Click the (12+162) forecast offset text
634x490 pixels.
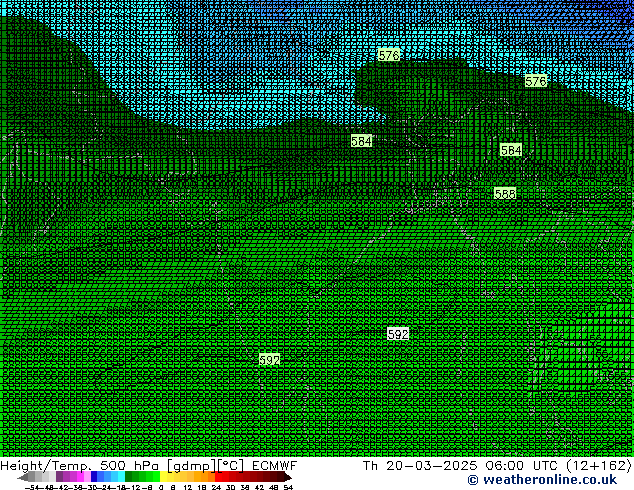tap(599, 466)
